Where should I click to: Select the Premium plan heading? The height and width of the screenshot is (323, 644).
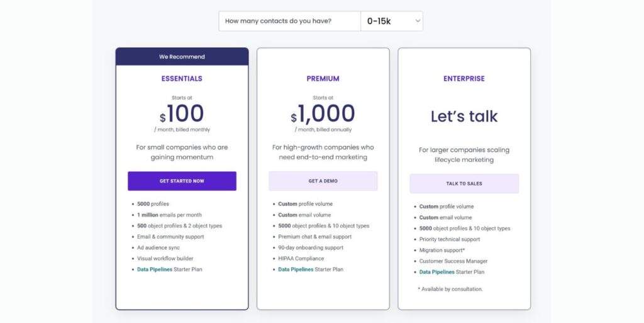[x=323, y=79]
